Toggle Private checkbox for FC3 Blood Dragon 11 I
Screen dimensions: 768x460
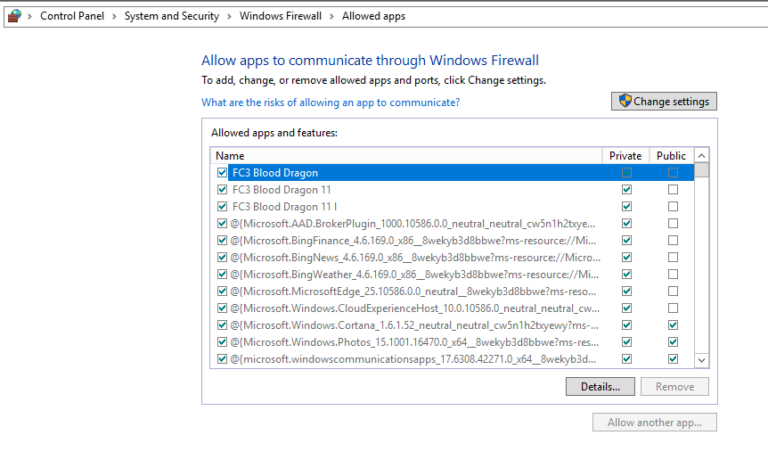[626, 207]
